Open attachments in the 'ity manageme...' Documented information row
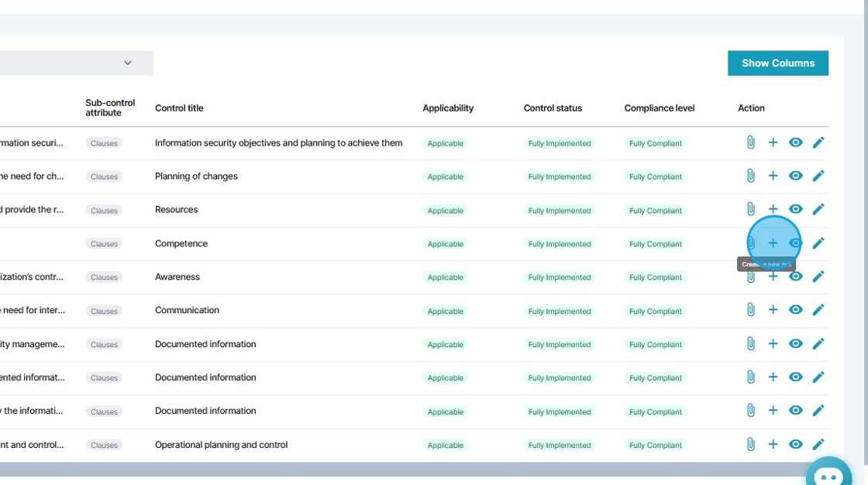Image resolution: width=868 pixels, height=485 pixels. pos(751,344)
